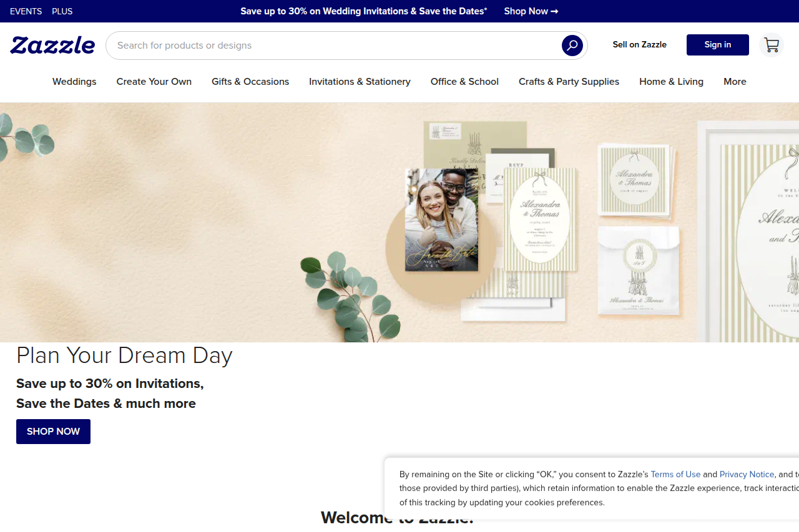Screen dimensions: 799x532
Task: Click Shop Now in the promo banner
Action: [531, 11]
